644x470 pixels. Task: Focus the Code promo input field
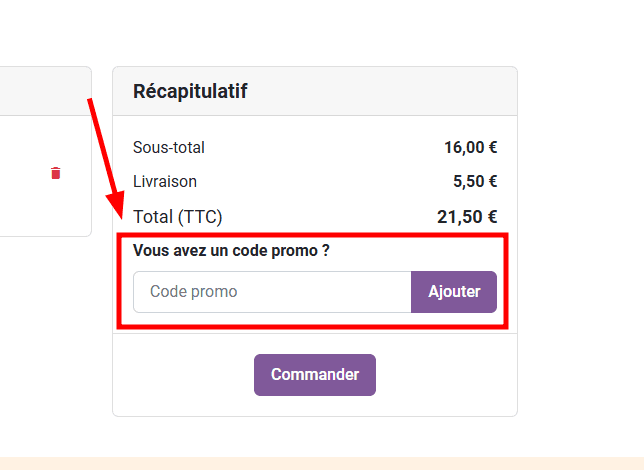point(272,292)
